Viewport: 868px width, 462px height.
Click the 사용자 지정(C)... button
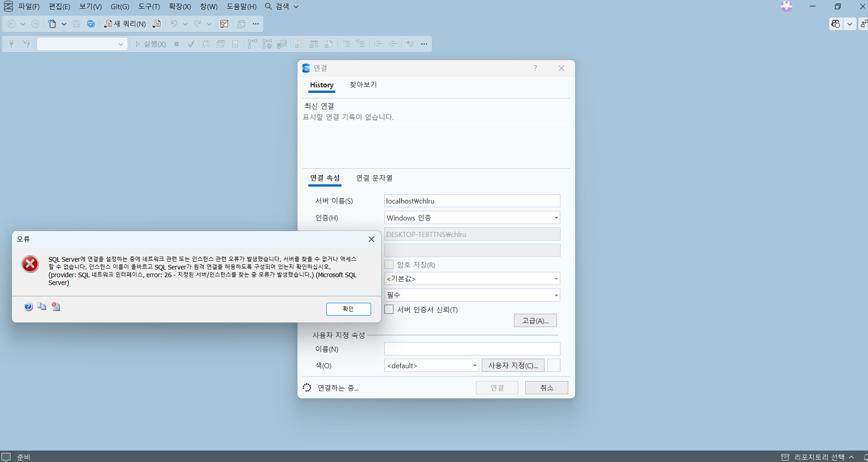pos(513,365)
